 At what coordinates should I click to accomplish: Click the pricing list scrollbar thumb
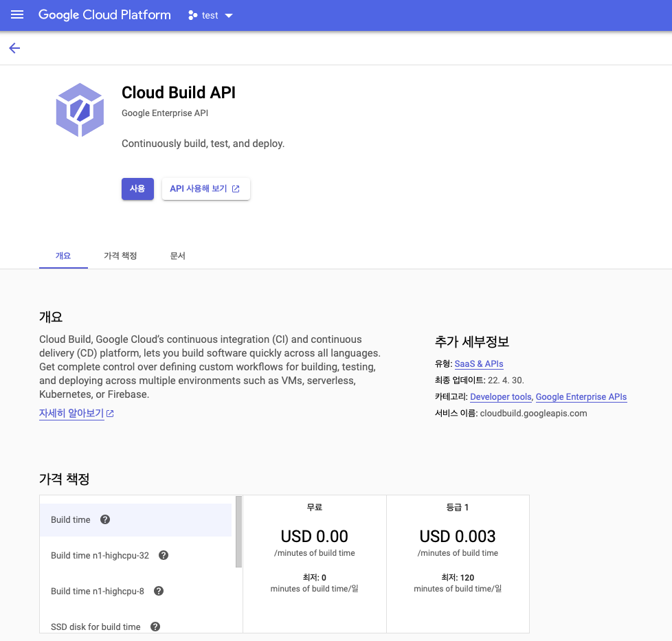[238, 531]
